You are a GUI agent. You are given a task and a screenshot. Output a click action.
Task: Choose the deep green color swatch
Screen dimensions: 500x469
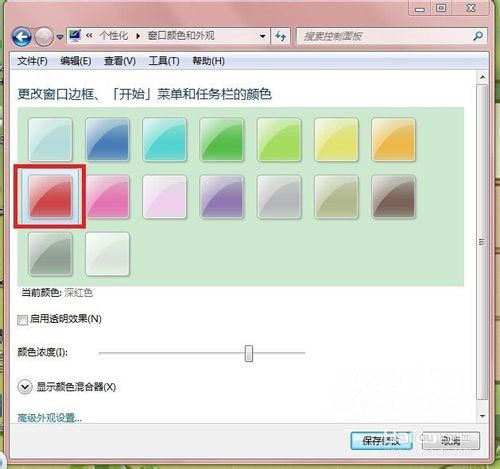coord(222,139)
